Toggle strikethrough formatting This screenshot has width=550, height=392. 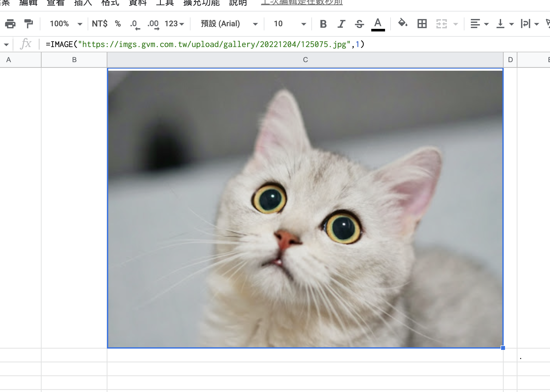click(359, 24)
